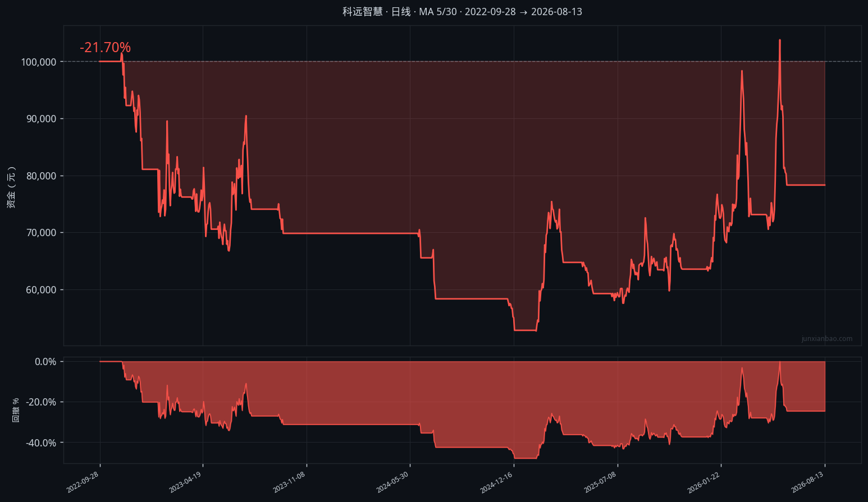
Task: Click the 回撤 % axis title
Action: coord(15,410)
